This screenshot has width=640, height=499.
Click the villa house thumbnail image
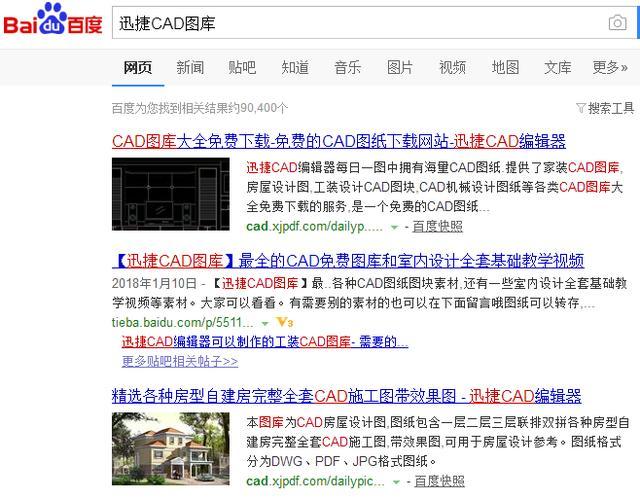tap(171, 449)
